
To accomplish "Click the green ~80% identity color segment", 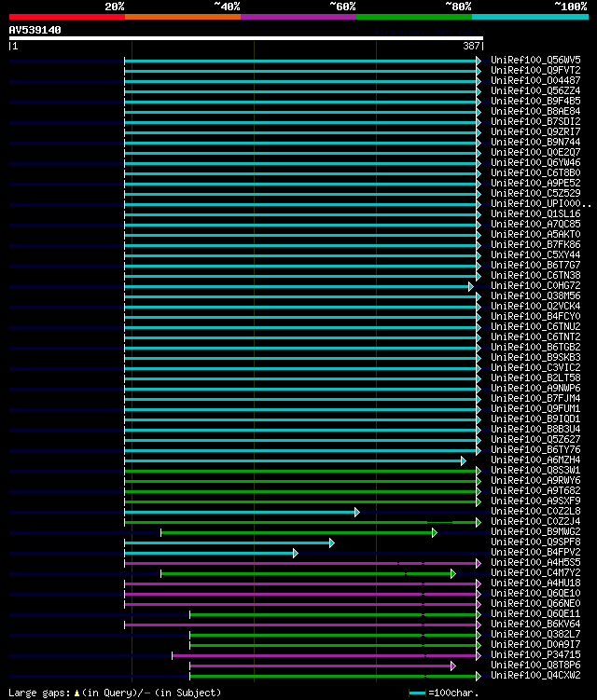I will (414, 17).
